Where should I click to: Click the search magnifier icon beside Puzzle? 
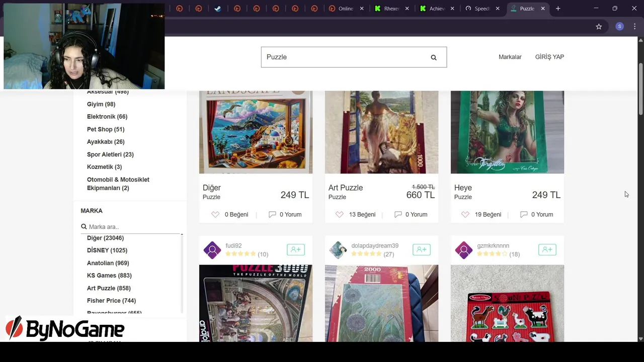434,57
